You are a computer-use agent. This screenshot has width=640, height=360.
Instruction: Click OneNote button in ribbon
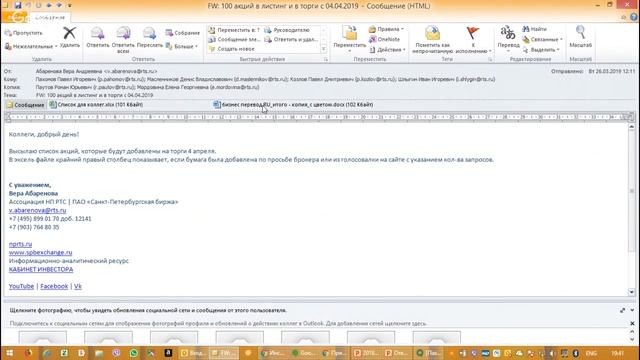pos(384,40)
